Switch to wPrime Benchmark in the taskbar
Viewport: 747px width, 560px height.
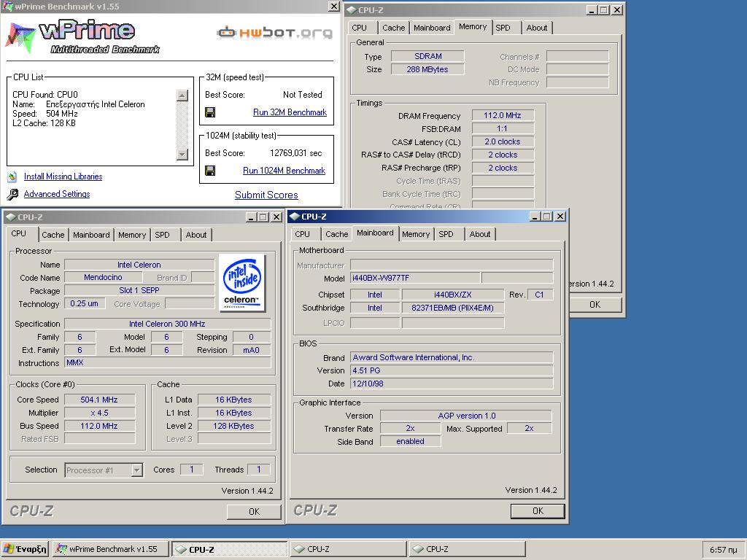[x=111, y=549]
